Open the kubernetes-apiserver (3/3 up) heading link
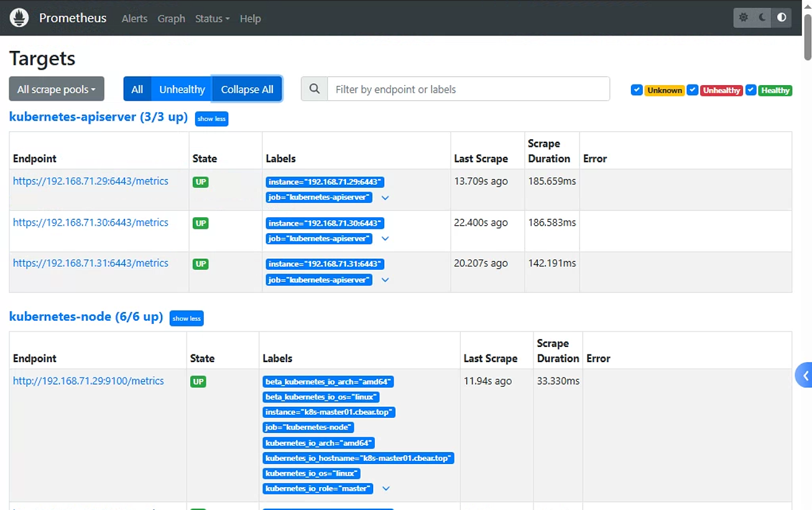This screenshot has width=812, height=510. pos(98,117)
